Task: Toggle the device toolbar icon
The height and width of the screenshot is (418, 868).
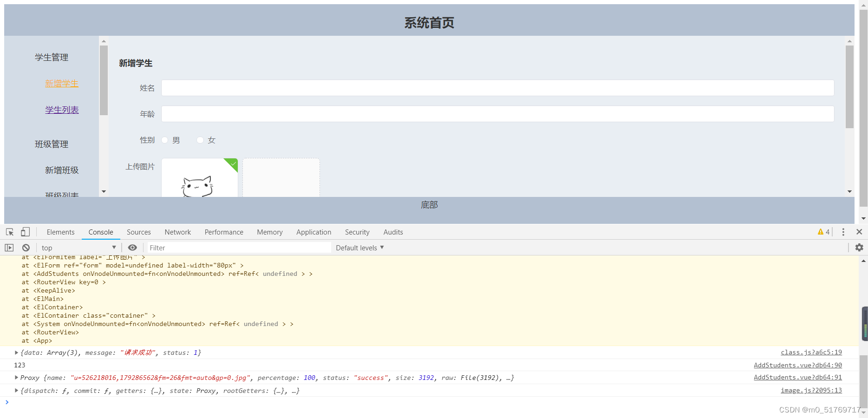Action: pyautogui.click(x=25, y=232)
